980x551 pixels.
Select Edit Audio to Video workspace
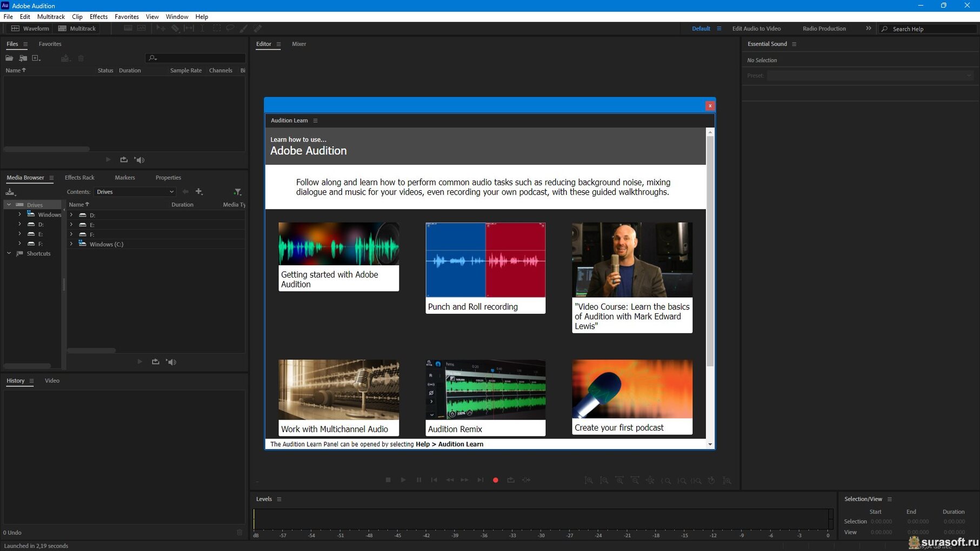tap(756, 29)
